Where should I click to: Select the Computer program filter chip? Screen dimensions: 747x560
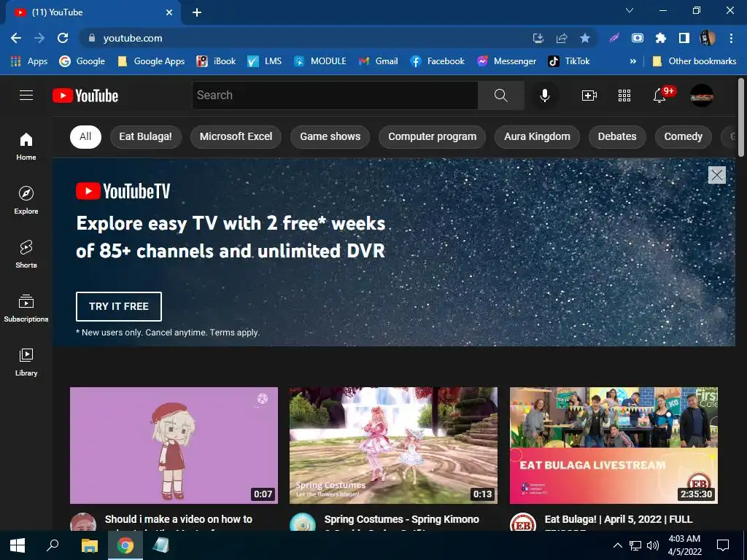432,136
